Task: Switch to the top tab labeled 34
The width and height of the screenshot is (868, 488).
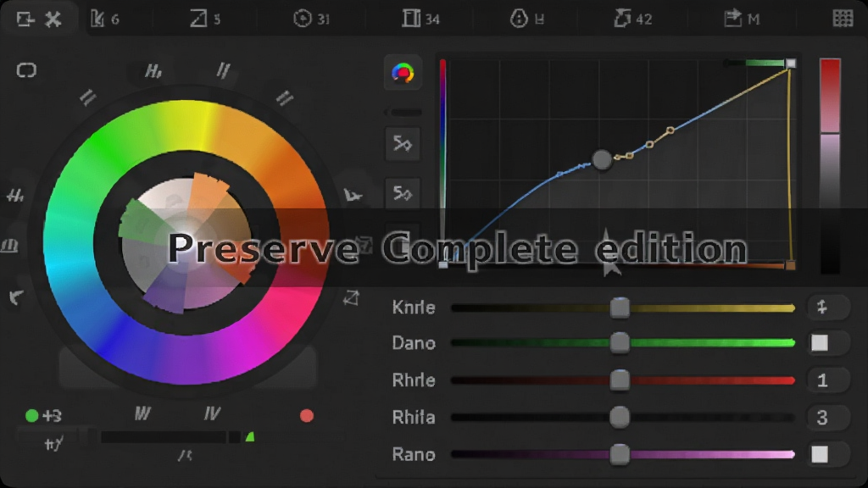Action: (x=420, y=19)
